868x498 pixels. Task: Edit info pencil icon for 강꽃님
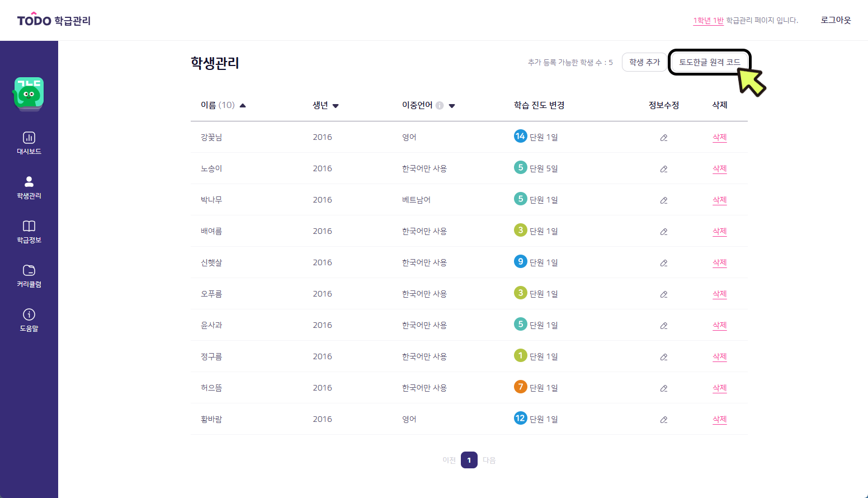664,138
